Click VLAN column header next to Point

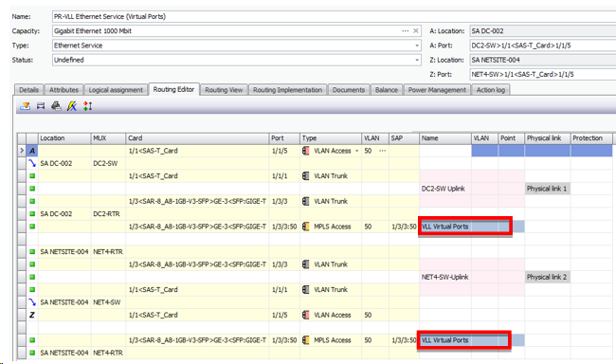click(x=484, y=138)
